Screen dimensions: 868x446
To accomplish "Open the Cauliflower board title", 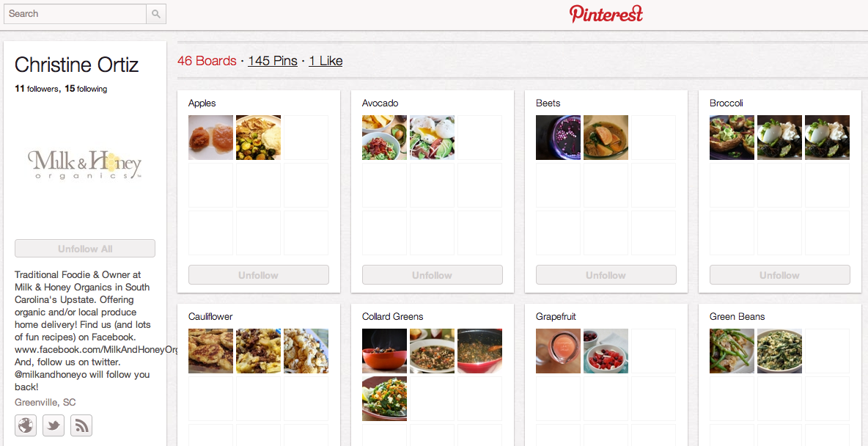I will [x=210, y=317].
